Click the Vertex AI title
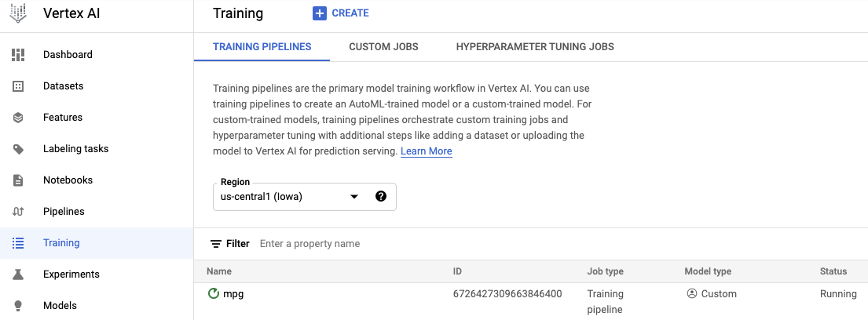This screenshot has height=320, width=868. [x=71, y=14]
